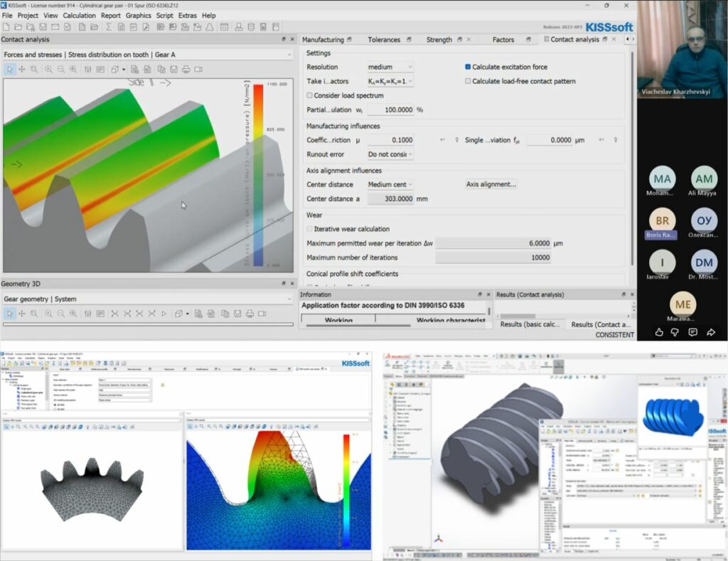Click the Sigma calculate icon in main toolbar
The width and height of the screenshot is (728, 561).
click(109, 27)
